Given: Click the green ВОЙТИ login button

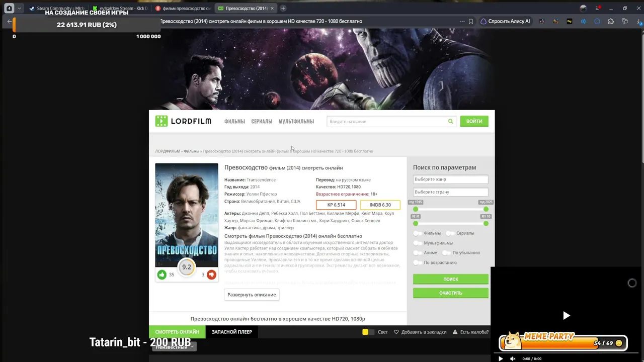Looking at the screenshot, I should coord(474,121).
